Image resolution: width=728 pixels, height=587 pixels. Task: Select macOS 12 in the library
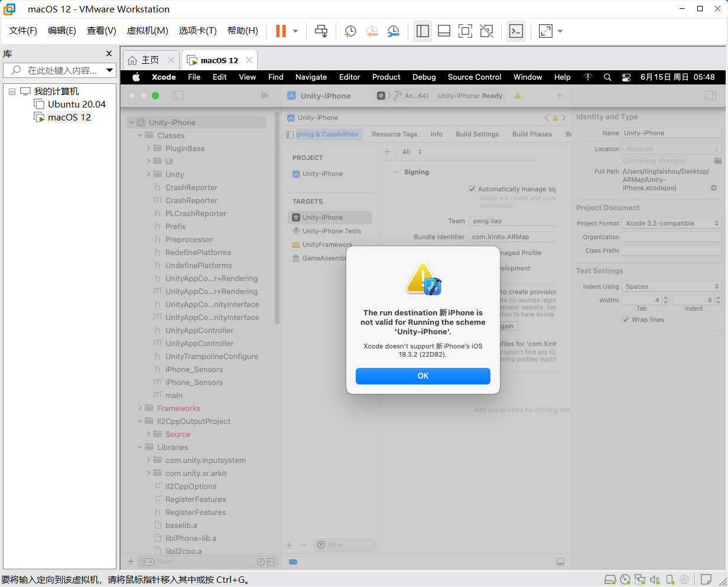(69, 118)
